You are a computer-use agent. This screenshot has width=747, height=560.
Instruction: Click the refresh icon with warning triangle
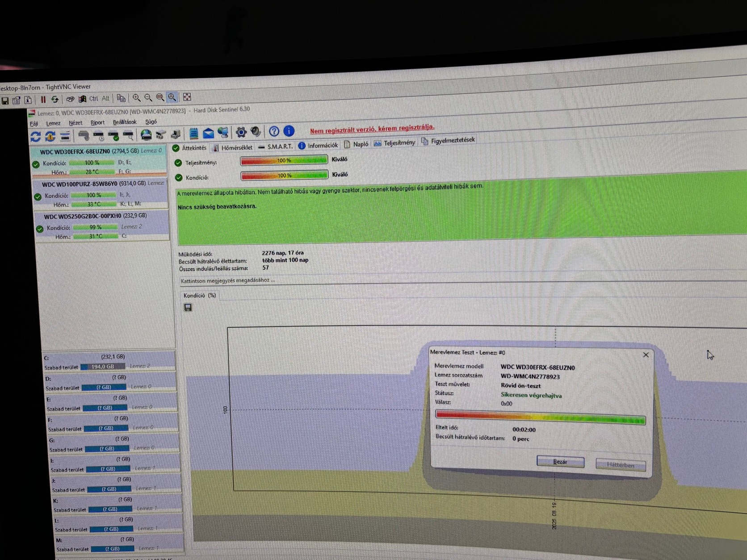[50, 136]
